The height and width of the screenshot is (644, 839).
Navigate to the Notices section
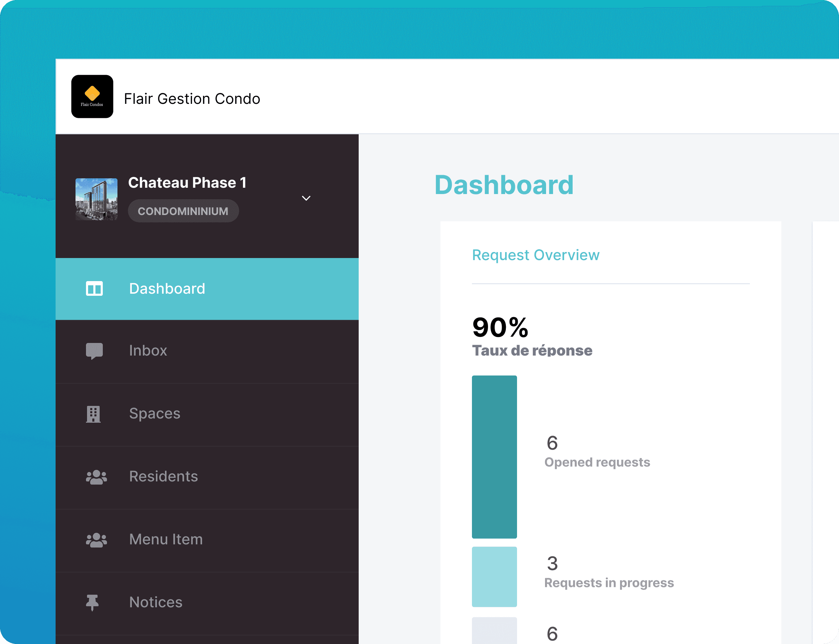point(156,602)
